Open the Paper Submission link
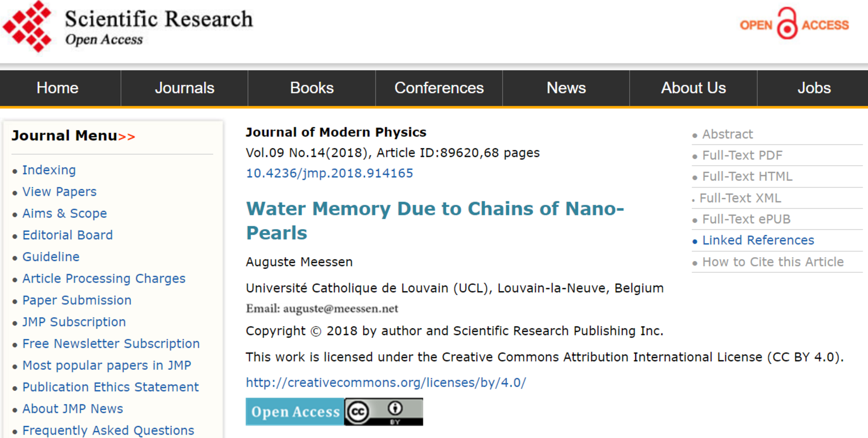Image resolution: width=868 pixels, height=438 pixels. [x=77, y=300]
